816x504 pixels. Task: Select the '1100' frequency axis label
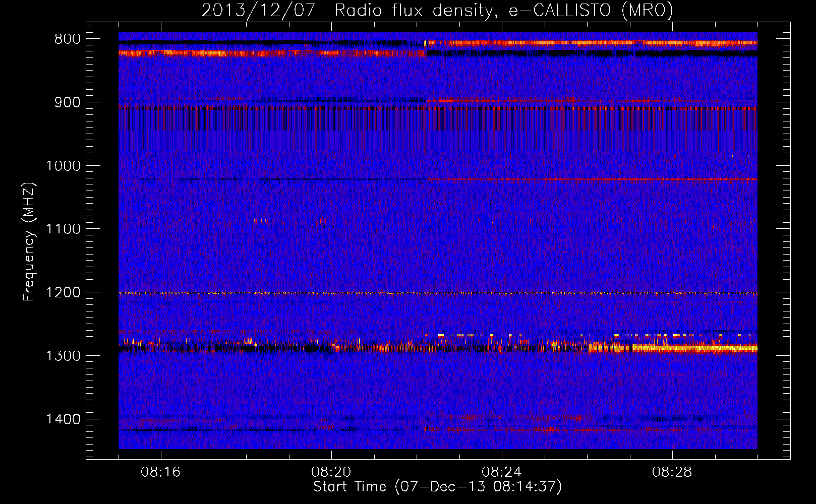[63, 229]
